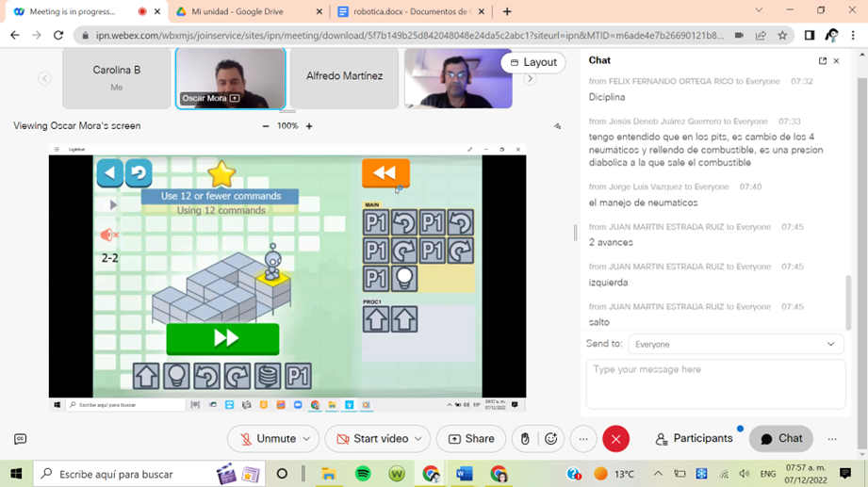The width and height of the screenshot is (868, 487).
Task: Open a new browser tab
Action: point(507,11)
